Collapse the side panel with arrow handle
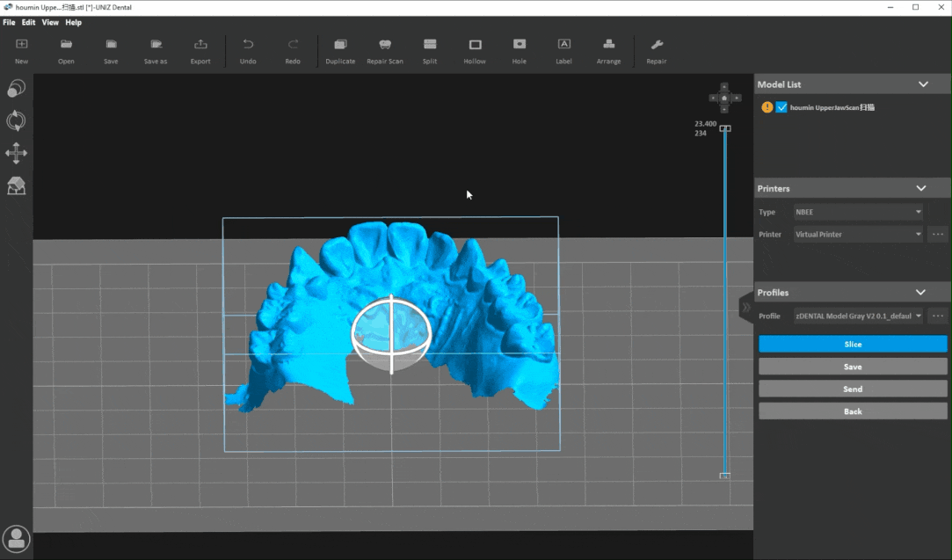The height and width of the screenshot is (560, 952). click(x=746, y=307)
